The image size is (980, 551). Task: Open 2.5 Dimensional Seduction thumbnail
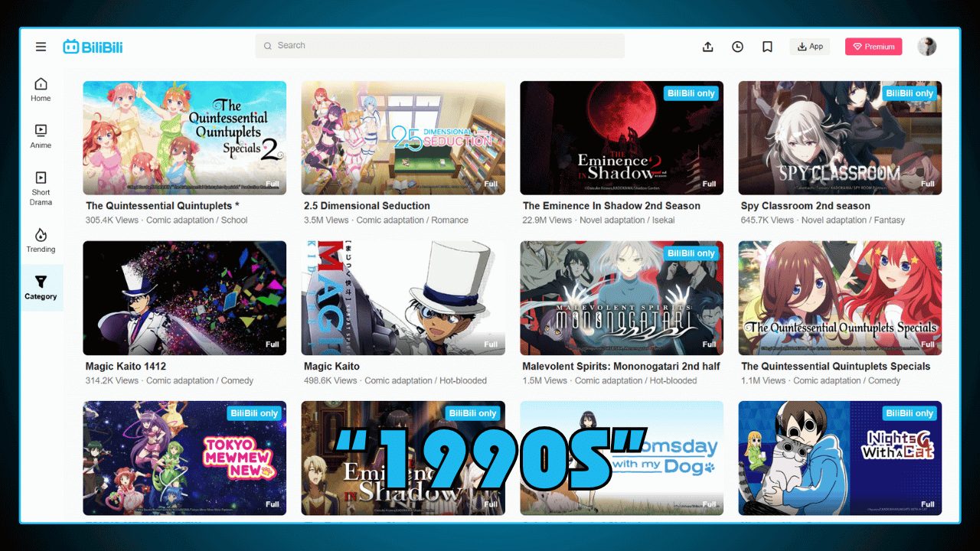click(x=403, y=138)
